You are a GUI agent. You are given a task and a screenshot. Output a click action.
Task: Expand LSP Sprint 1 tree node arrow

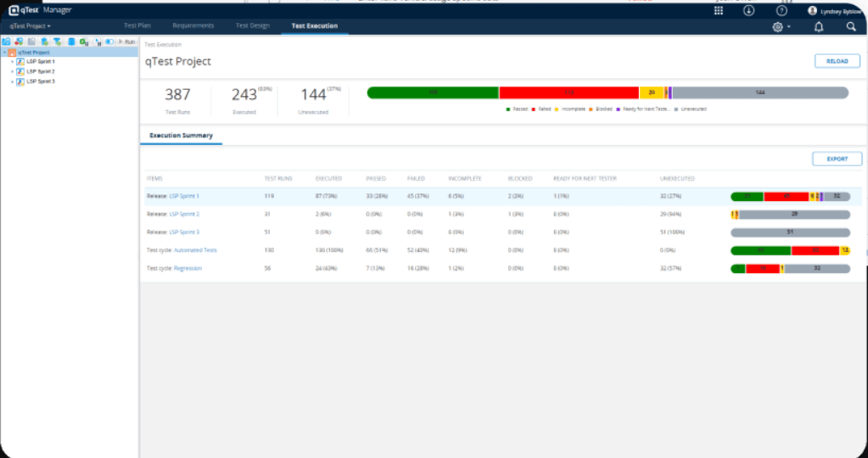tap(12, 62)
